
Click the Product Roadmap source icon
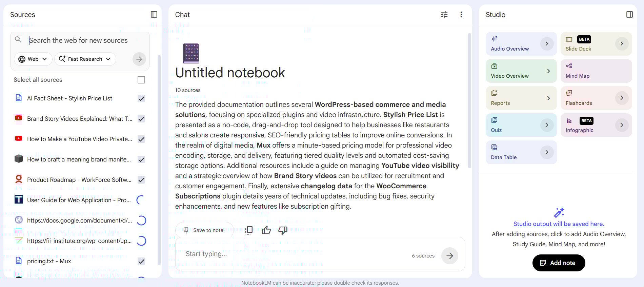pos(19,179)
